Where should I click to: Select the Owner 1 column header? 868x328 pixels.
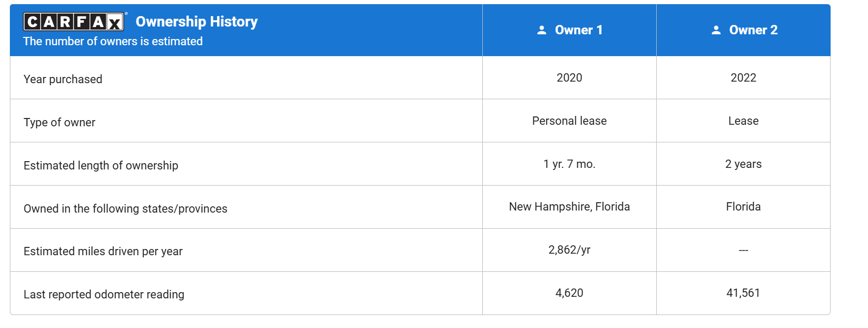pos(569,30)
